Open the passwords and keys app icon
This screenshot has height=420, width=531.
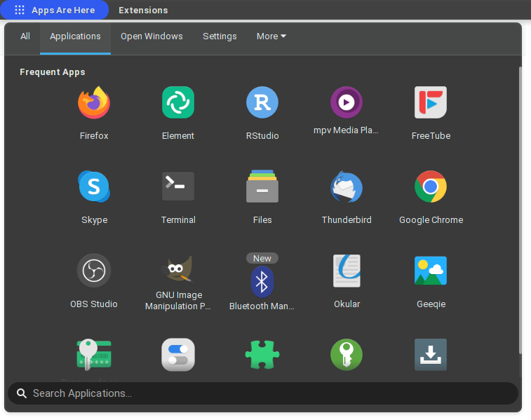tap(94, 354)
